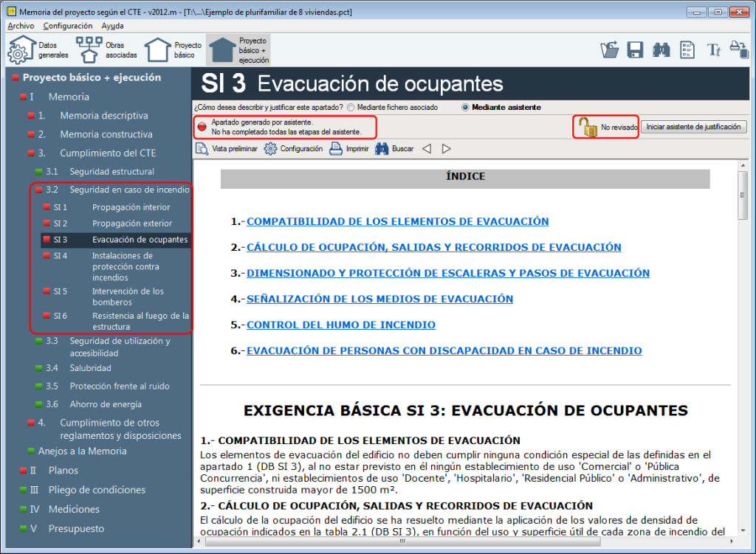This screenshot has width=756, height=554.
Task: Select 2. Memoria constructiva in tree
Action: [x=106, y=134]
